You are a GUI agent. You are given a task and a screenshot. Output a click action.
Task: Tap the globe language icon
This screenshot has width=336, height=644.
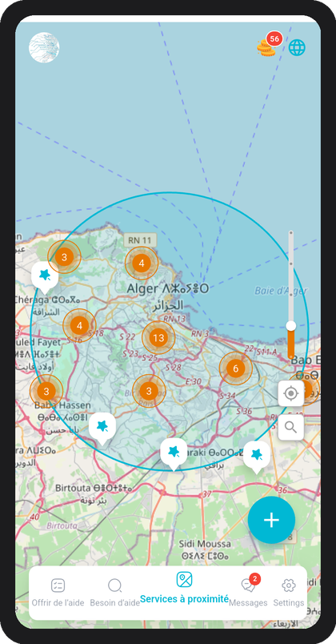tap(297, 47)
